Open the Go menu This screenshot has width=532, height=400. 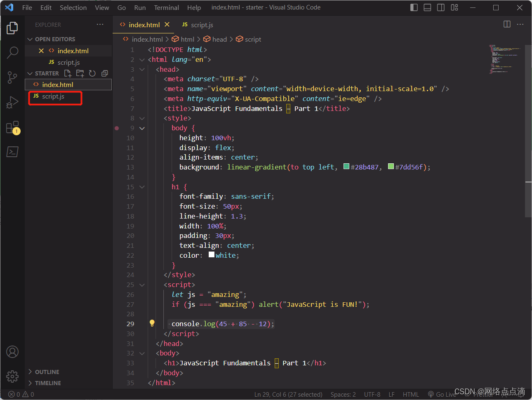coord(122,7)
